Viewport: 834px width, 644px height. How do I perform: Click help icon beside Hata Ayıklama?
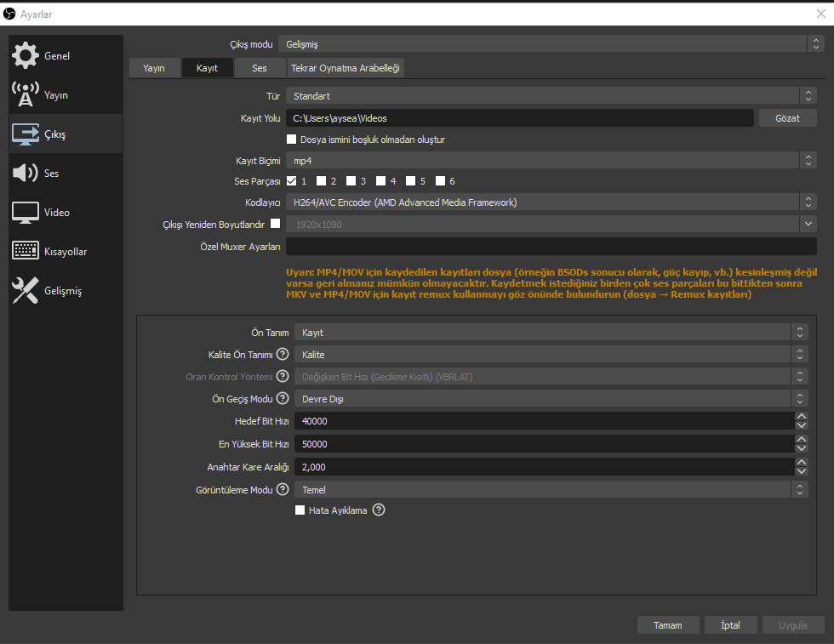tap(379, 510)
